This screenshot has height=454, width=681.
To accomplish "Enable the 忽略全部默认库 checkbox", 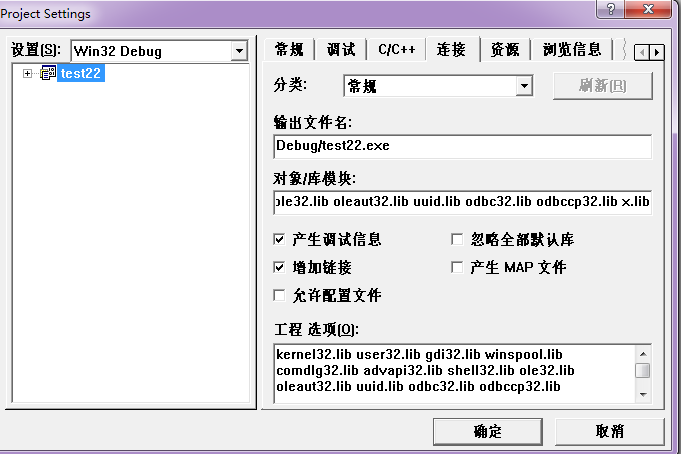I will [457, 239].
